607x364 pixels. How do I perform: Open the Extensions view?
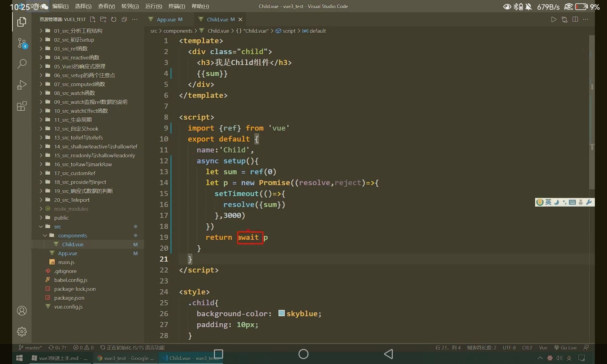click(22, 106)
